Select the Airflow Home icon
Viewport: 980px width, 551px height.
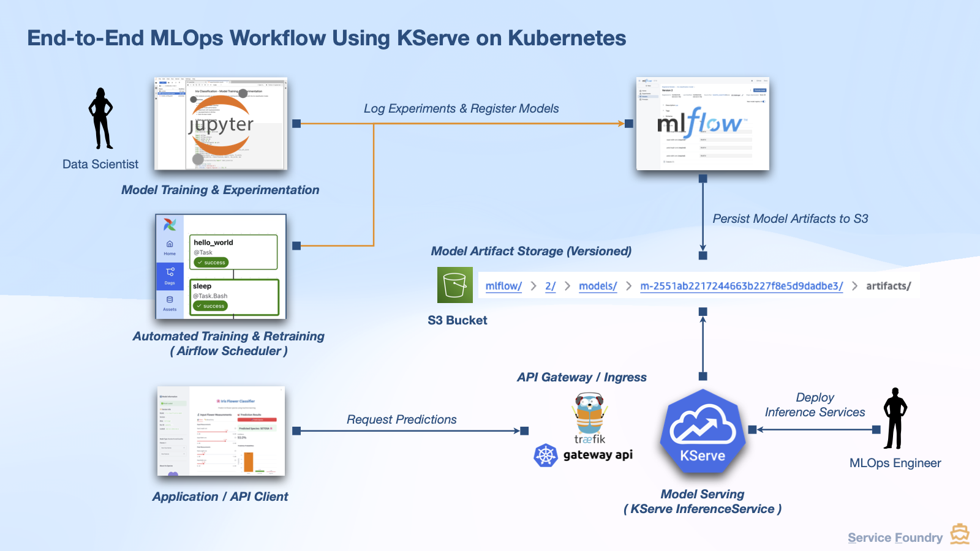(169, 244)
